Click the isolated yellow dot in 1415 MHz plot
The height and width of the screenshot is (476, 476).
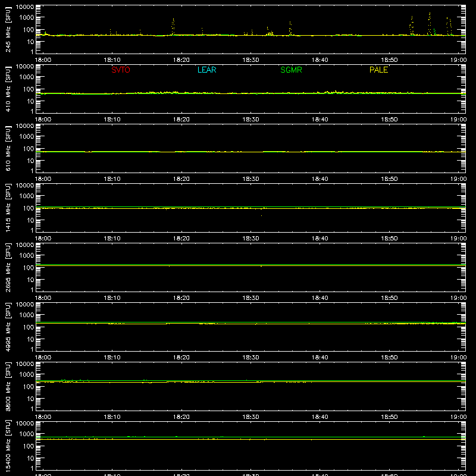[x=261, y=215]
